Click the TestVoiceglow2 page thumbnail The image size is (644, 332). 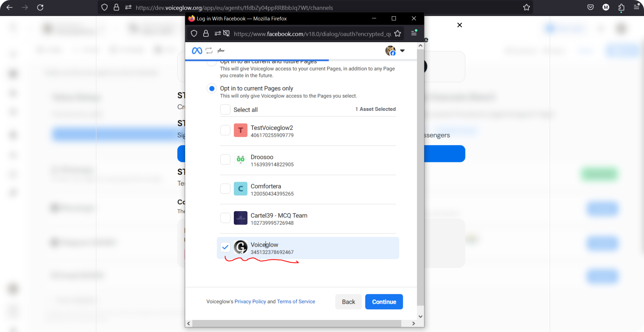pos(240,130)
